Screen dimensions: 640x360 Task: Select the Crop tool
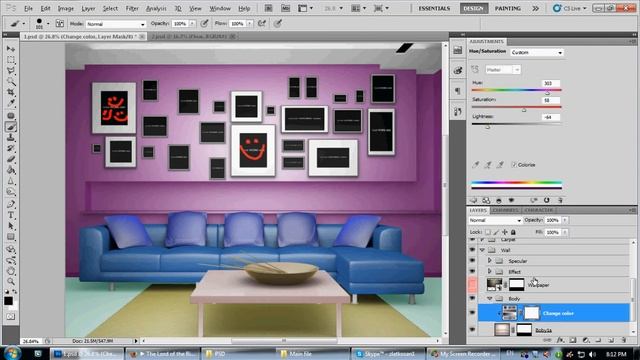(11, 93)
